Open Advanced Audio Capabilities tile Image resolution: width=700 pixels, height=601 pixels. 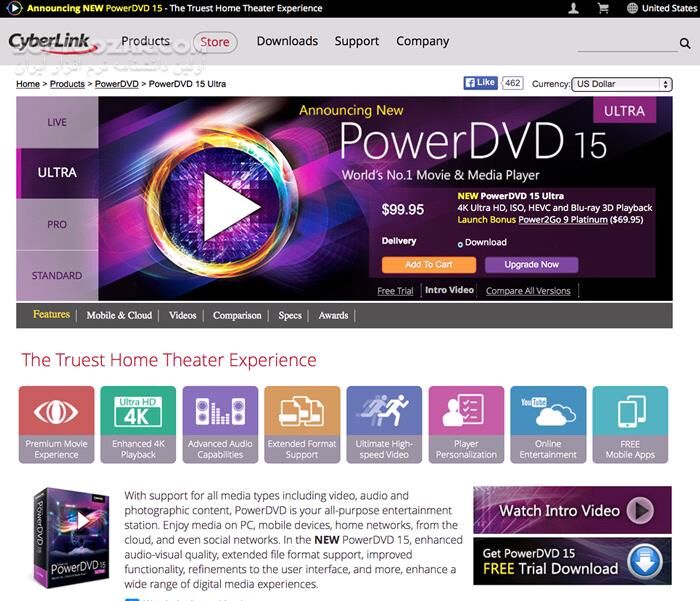(x=220, y=425)
